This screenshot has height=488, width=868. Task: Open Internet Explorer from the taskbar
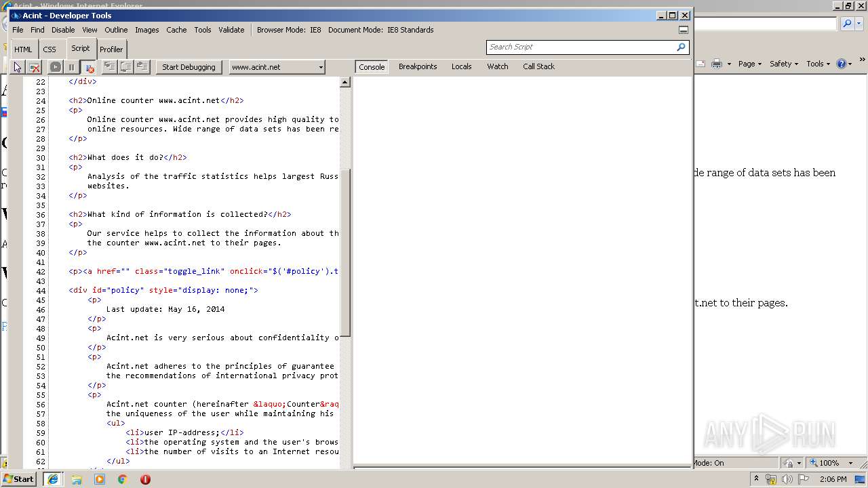click(52, 479)
